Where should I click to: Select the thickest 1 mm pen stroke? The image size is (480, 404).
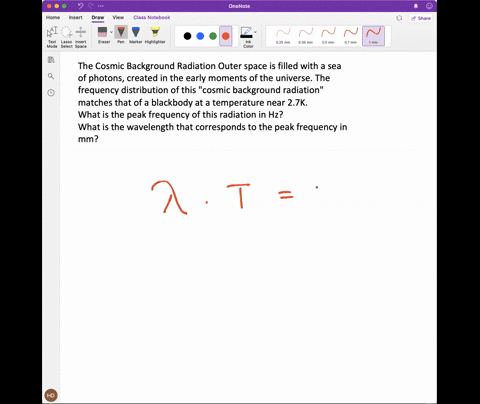tap(373, 36)
